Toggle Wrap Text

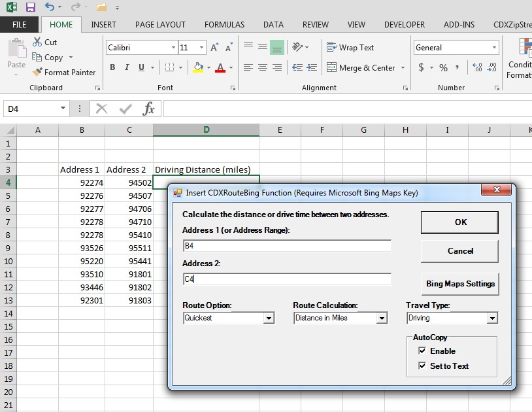pos(350,48)
